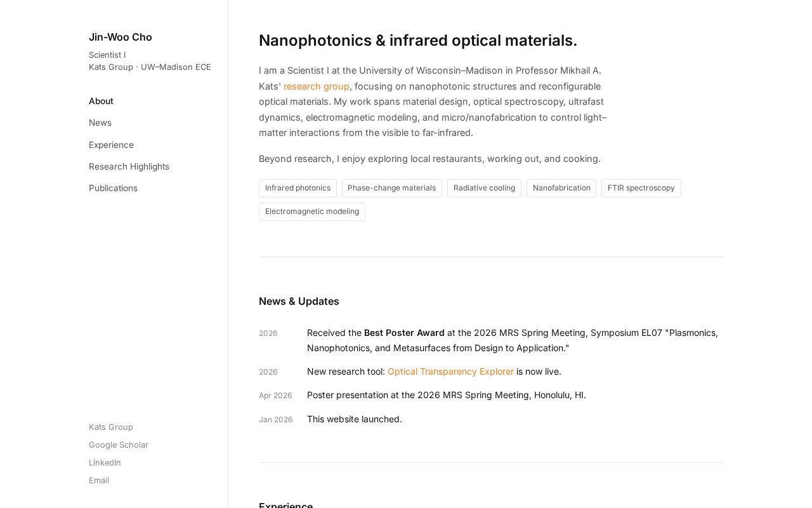Open the Experience nav item
812x508 pixels.
[111, 145]
